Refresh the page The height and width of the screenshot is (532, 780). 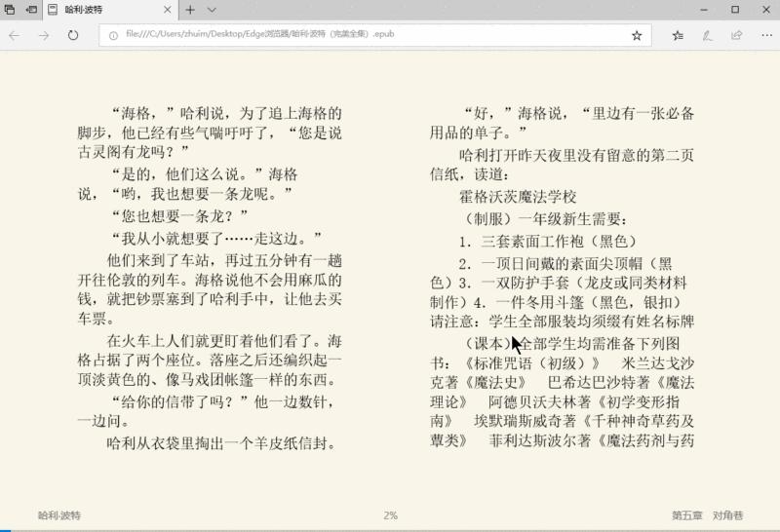[73, 35]
